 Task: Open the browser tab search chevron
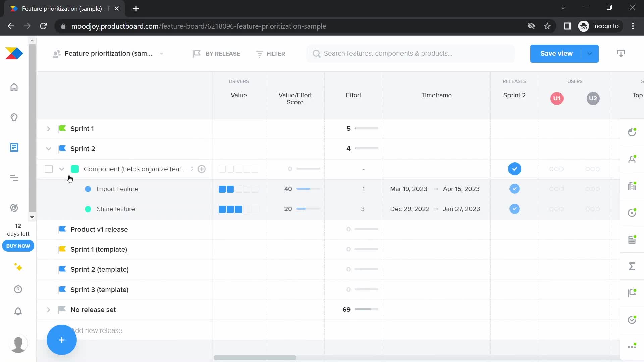[563, 7]
